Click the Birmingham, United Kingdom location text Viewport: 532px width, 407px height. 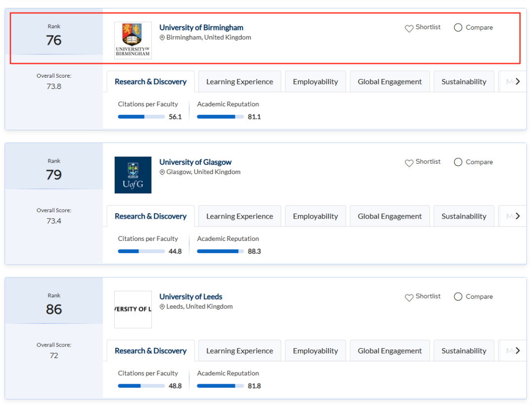pos(208,38)
